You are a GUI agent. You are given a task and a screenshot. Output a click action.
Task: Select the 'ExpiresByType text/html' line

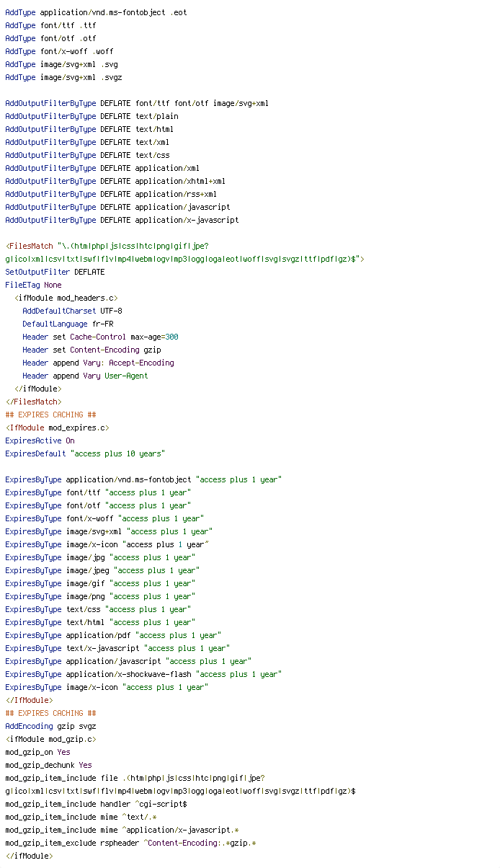tap(100, 622)
